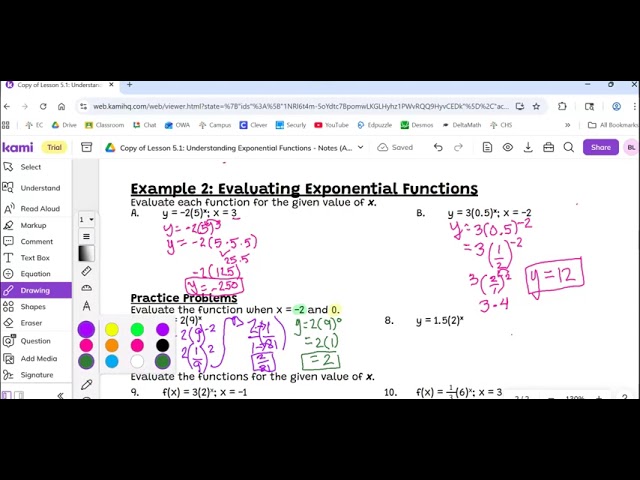Screen dimensions: 640x480
Task: Open the Classroom bookmark
Action: click(x=104, y=125)
